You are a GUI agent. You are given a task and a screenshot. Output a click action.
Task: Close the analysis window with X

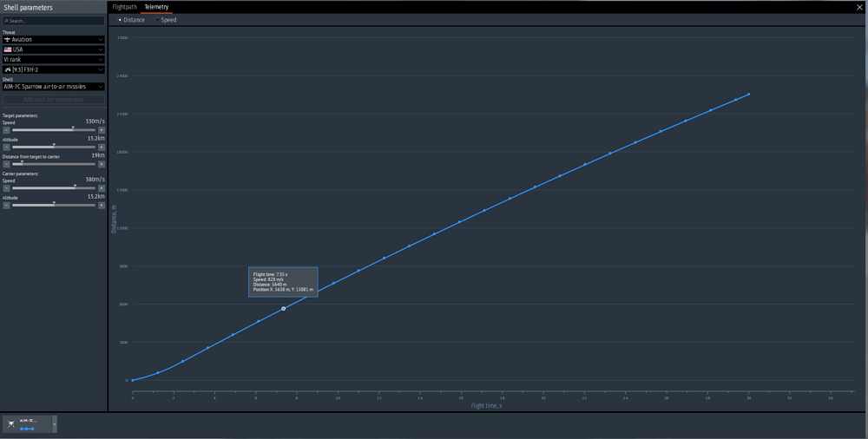tap(859, 7)
